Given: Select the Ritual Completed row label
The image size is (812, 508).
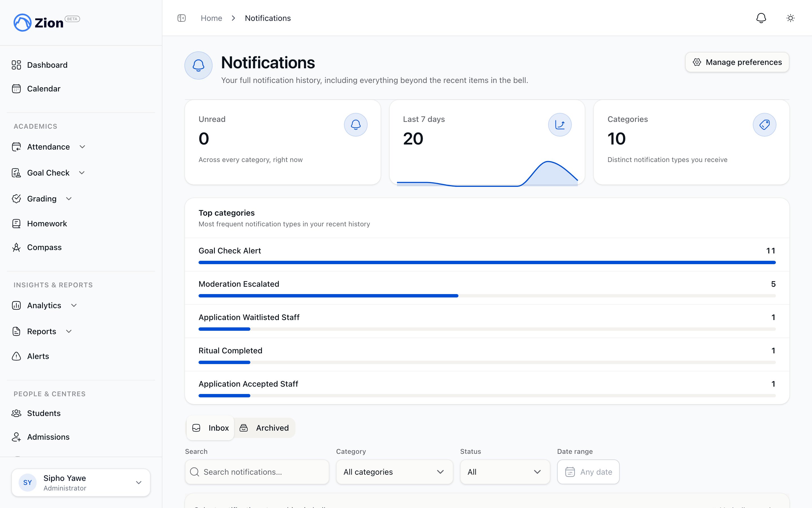Looking at the screenshot, I should (231, 351).
